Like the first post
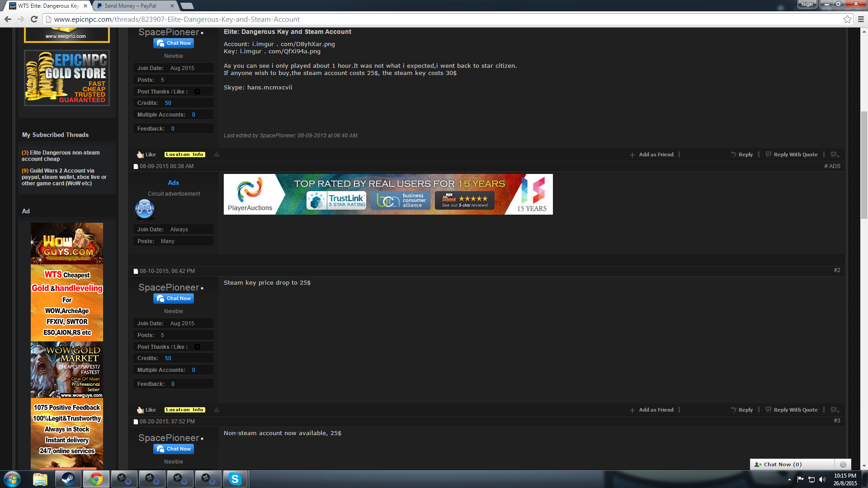 click(x=146, y=155)
